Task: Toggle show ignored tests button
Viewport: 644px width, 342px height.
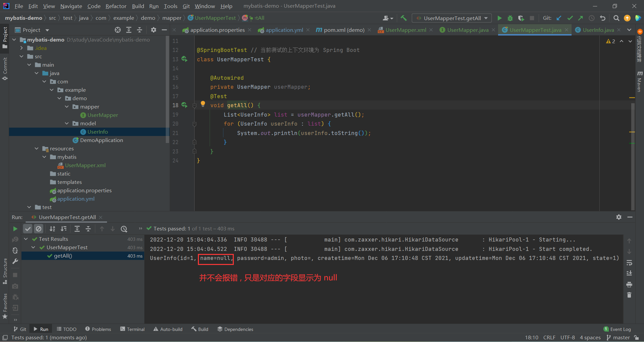Action: [x=39, y=229]
